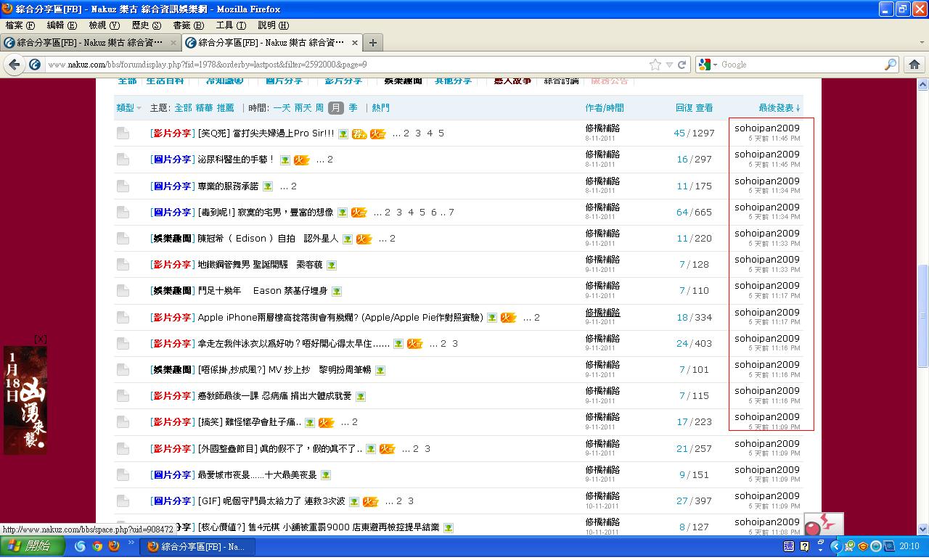
Task: Sort by 最後發表 column header
Action: 779,108
